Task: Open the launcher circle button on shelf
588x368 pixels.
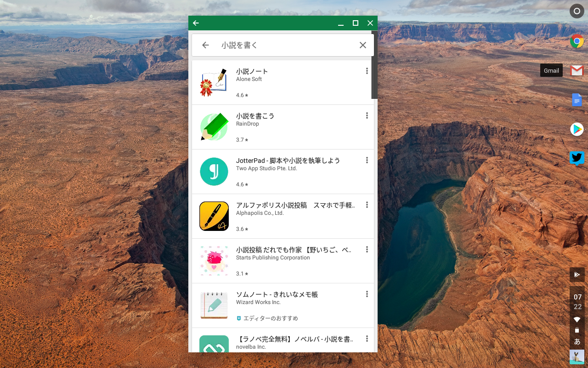Action: coord(577,11)
